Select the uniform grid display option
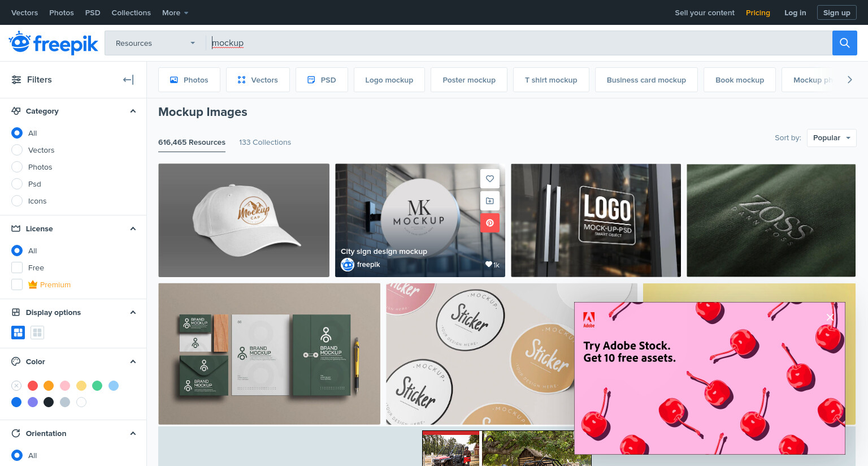The height and width of the screenshot is (466, 868). pos(37,333)
